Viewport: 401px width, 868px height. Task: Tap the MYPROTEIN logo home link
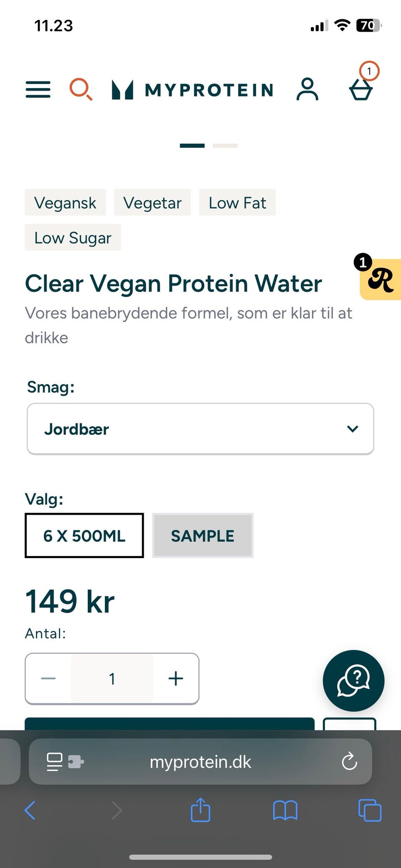pyautogui.click(x=193, y=90)
